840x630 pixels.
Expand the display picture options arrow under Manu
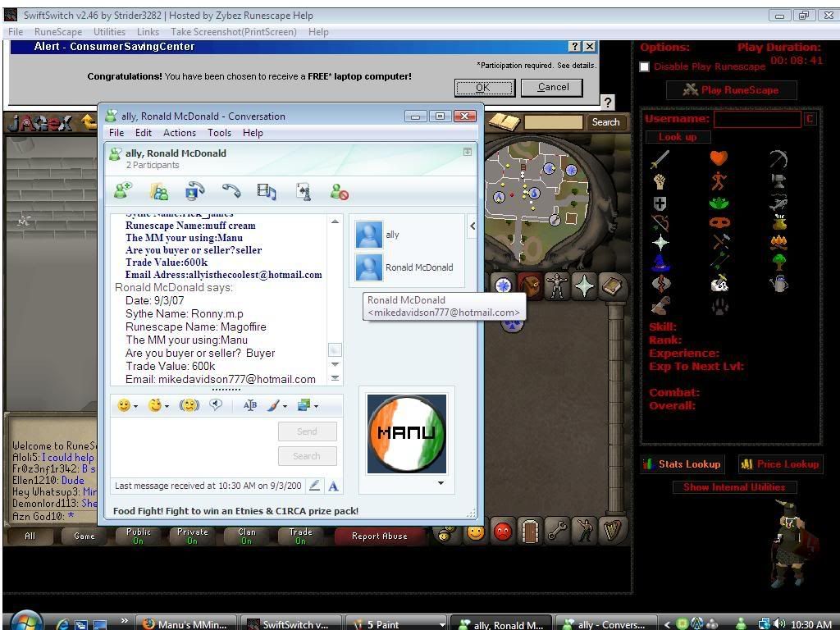tap(441, 483)
